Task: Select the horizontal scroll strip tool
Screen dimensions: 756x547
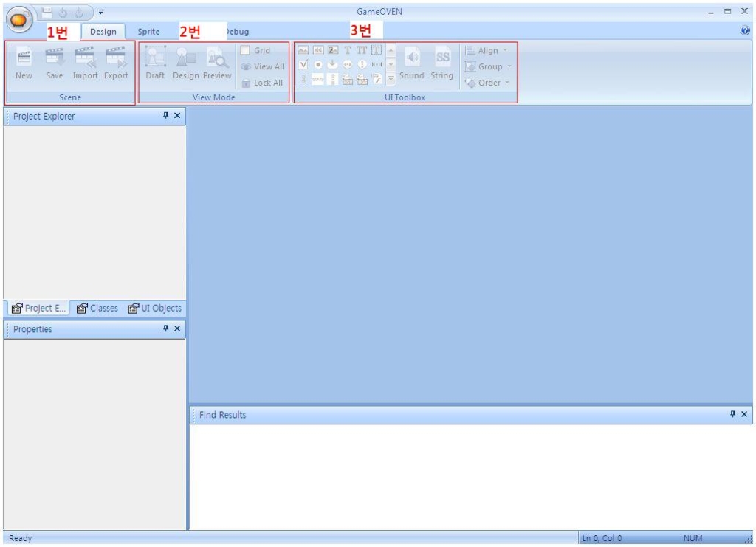Action: point(318,79)
